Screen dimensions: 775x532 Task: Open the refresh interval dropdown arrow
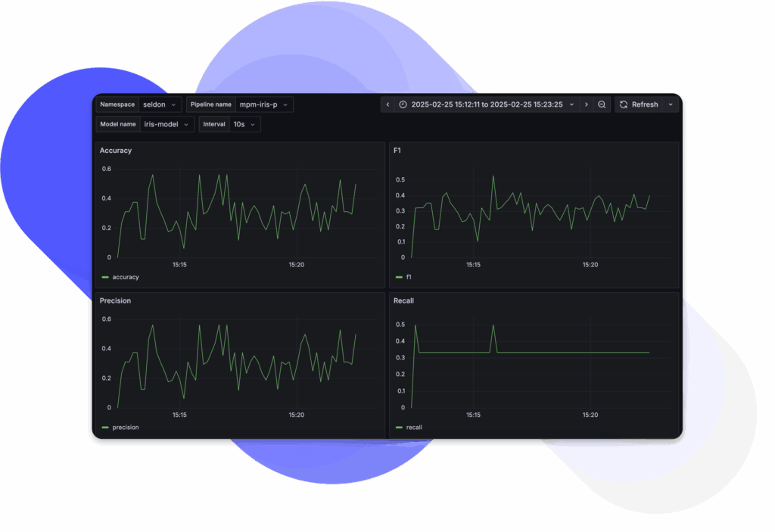(x=671, y=104)
